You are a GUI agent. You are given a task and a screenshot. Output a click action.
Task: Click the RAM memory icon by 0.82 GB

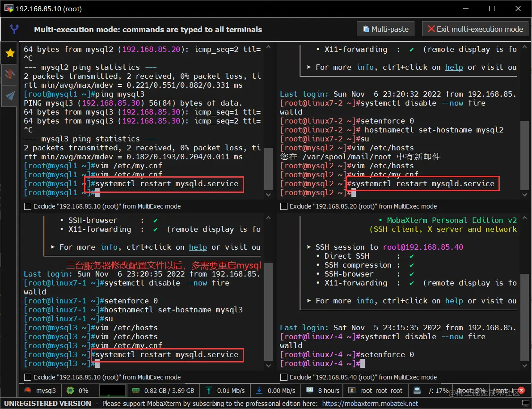click(x=136, y=390)
